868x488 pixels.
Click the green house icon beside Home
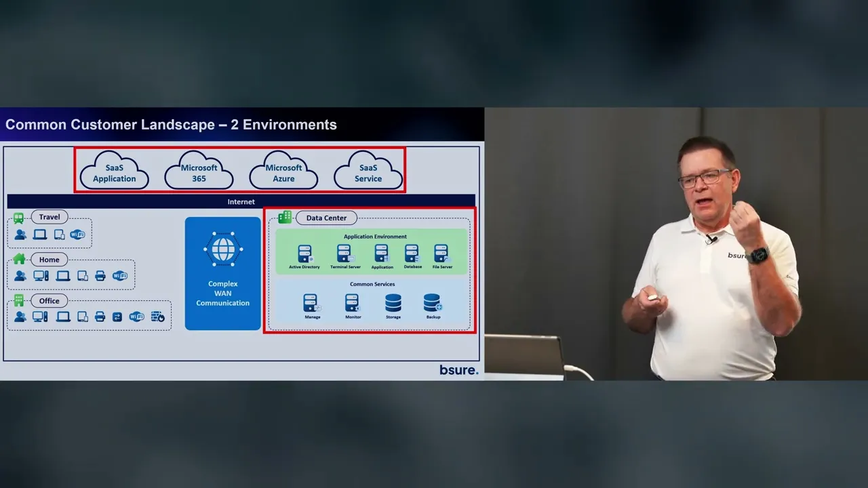tap(19, 259)
